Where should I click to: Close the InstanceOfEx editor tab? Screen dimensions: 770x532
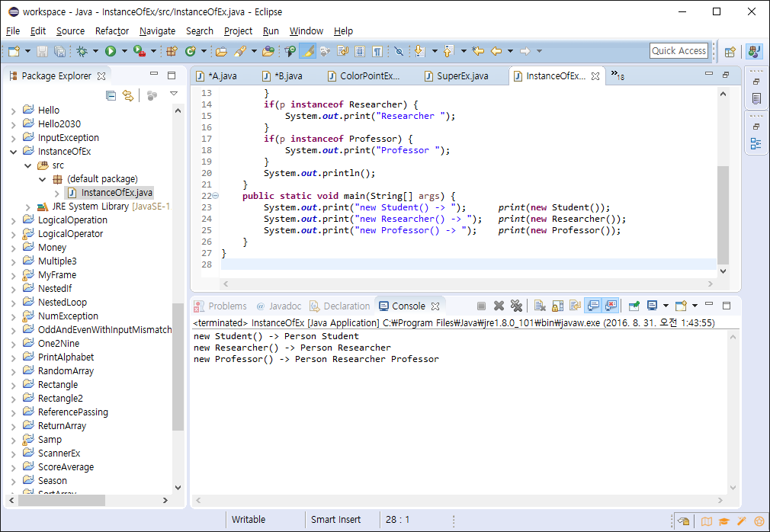click(595, 76)
